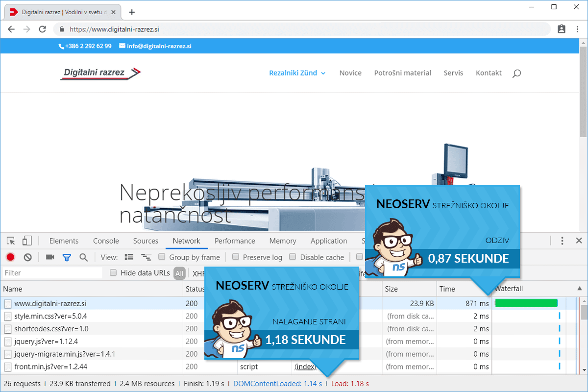
Task: Toggle the device toolbar icon
Action: pyautogui.click(x=27, y=241)
